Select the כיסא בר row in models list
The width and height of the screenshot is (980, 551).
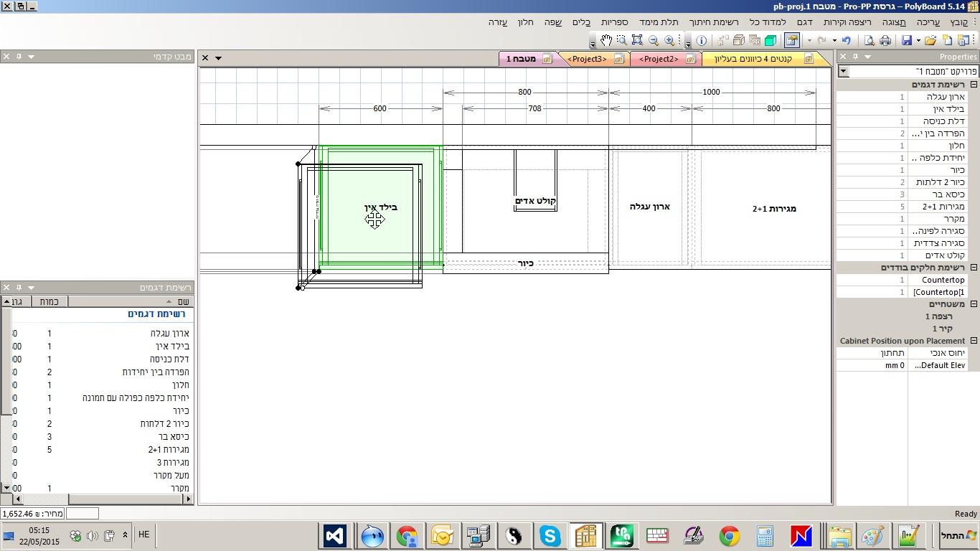103,437
